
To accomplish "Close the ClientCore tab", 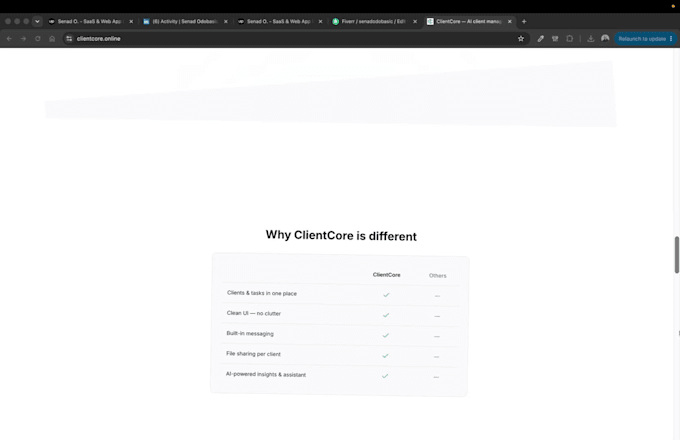I will coord(510,21).
